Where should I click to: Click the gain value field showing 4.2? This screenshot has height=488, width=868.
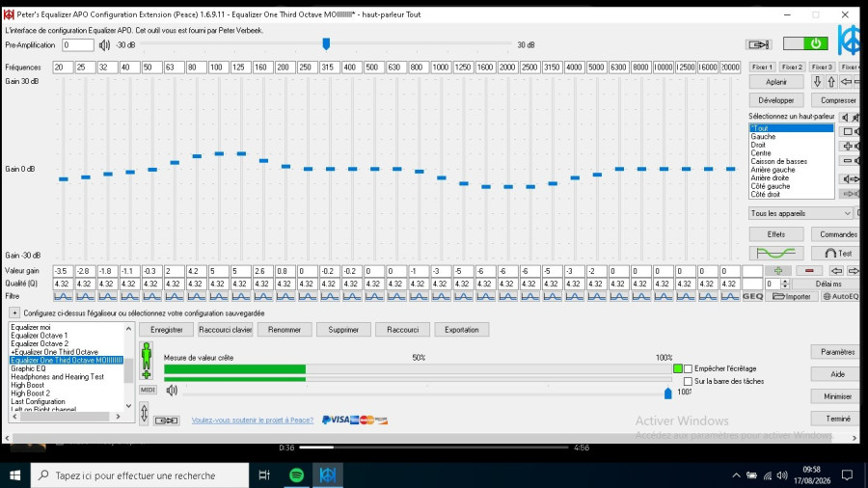(x=196, y=271)
